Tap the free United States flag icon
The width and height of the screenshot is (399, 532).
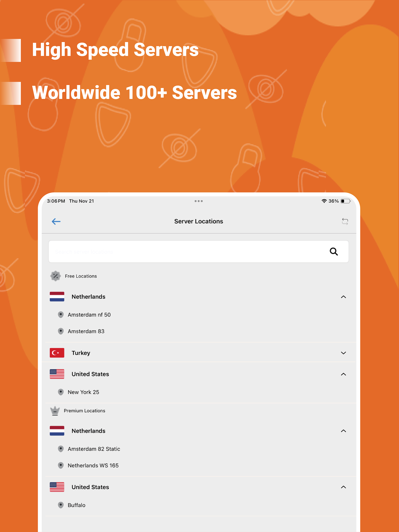click(x=57, y=374)
